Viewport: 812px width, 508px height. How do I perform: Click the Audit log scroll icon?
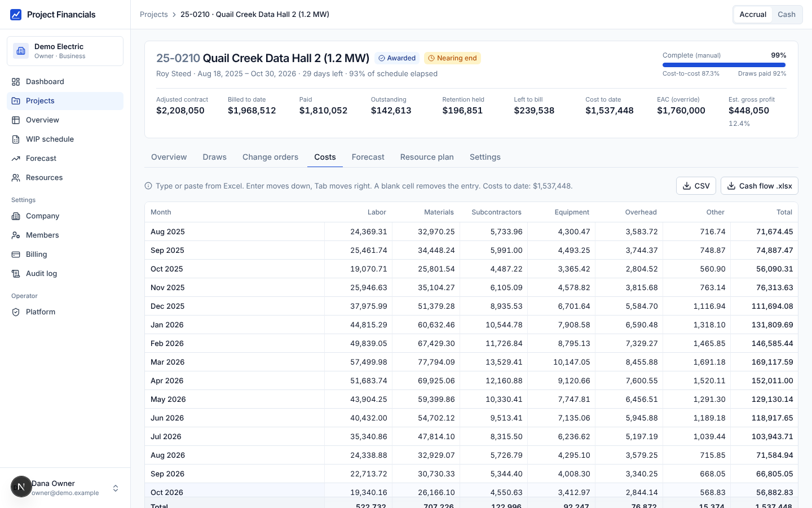pos(16,274)
